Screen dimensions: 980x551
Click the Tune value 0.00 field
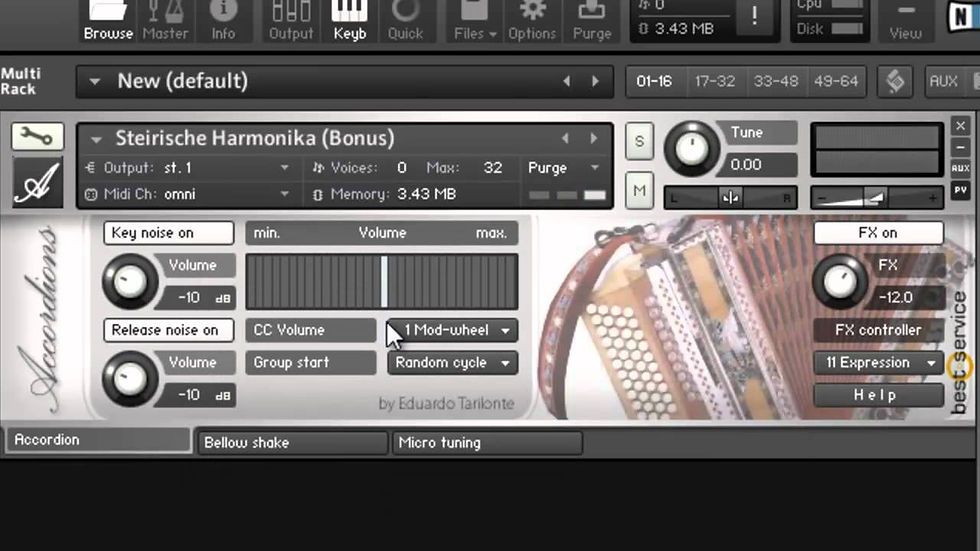[759, 165]
